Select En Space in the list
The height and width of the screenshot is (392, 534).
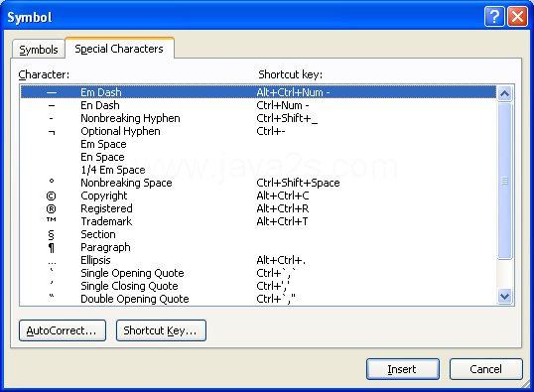pyautogui.click(x=258, y=157)
